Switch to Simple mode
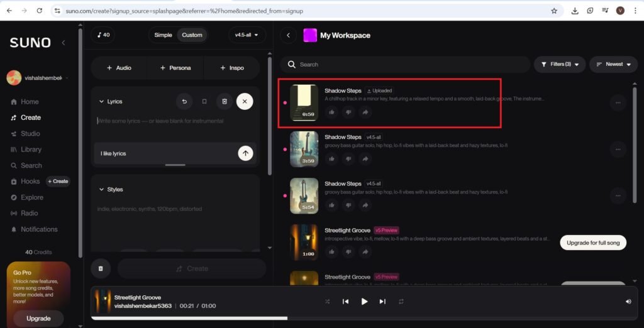 [163, 35]
